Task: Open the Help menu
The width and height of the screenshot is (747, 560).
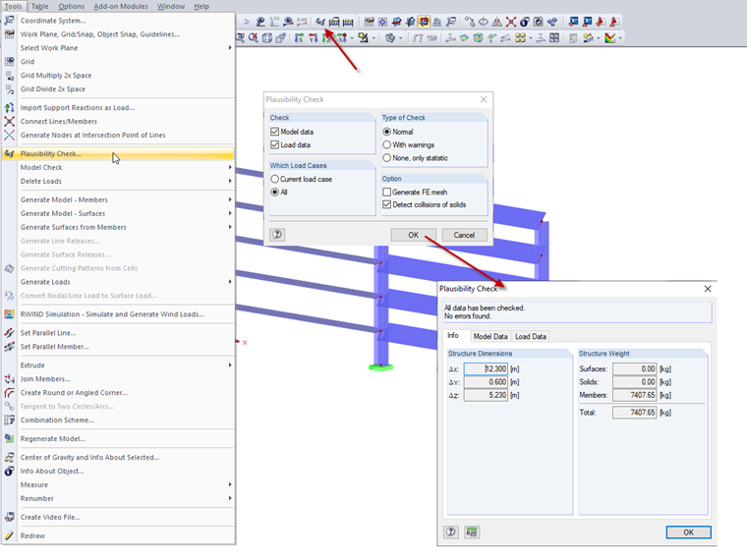Action: click(x=201, y=6)
